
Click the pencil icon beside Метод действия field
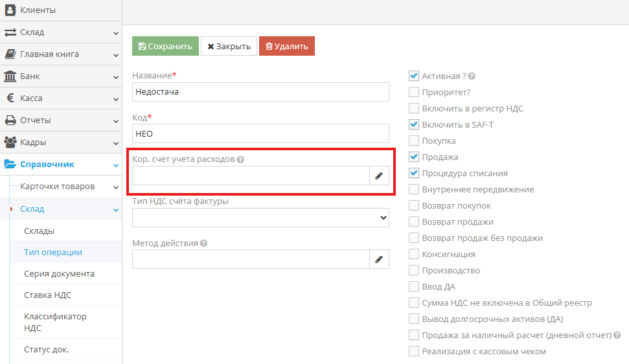[379, 260]
